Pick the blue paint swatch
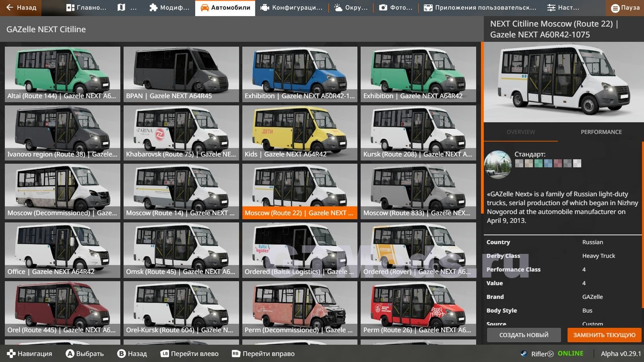Screen dimensions: 644x362 pos(548,163)
